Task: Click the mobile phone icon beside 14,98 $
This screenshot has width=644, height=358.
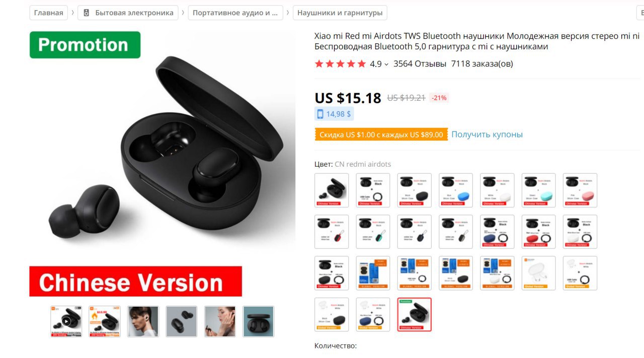Action: [320, 114]
